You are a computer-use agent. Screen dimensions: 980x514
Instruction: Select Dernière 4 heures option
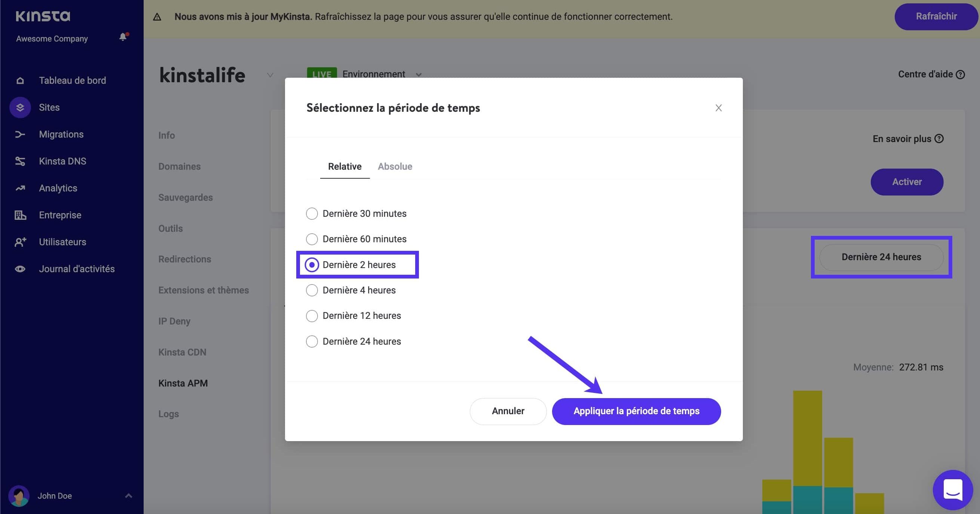[x=351, y=290]
